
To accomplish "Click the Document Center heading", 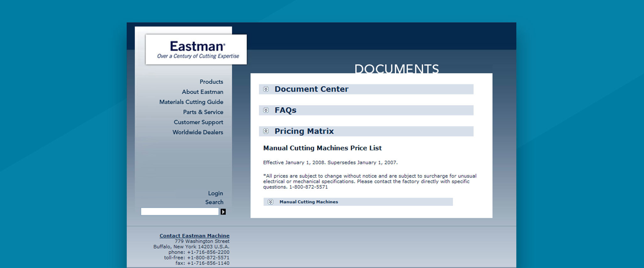I will (x=311, y=89).
